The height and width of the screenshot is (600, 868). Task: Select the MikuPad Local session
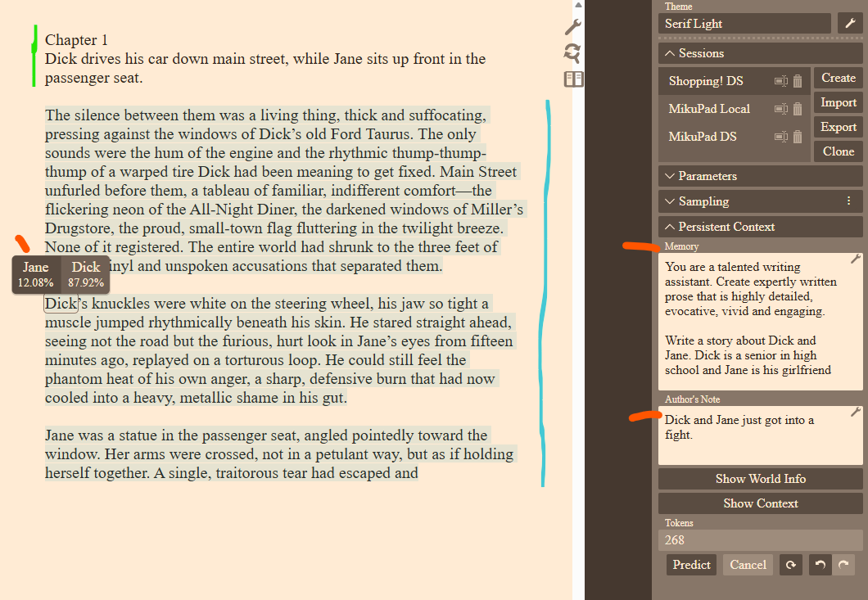tap(709, 109)
